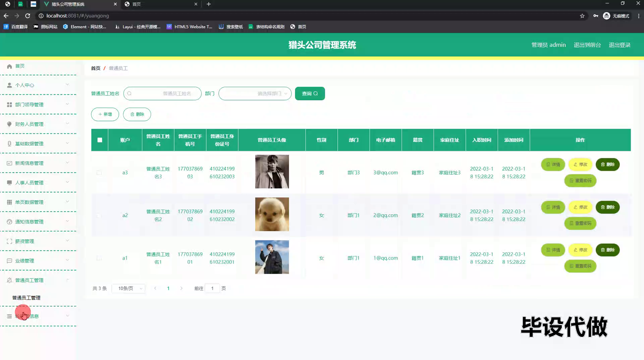Screen dimensions: 644x360
Task: Click 退出到前台 in the header
Action: (587, 45)
